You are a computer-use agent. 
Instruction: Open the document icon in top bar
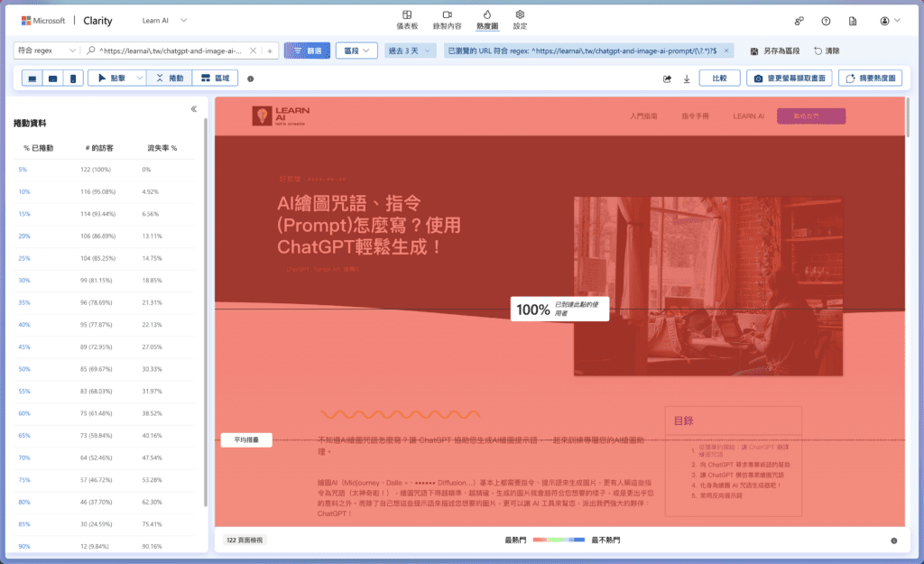[852, 21]
